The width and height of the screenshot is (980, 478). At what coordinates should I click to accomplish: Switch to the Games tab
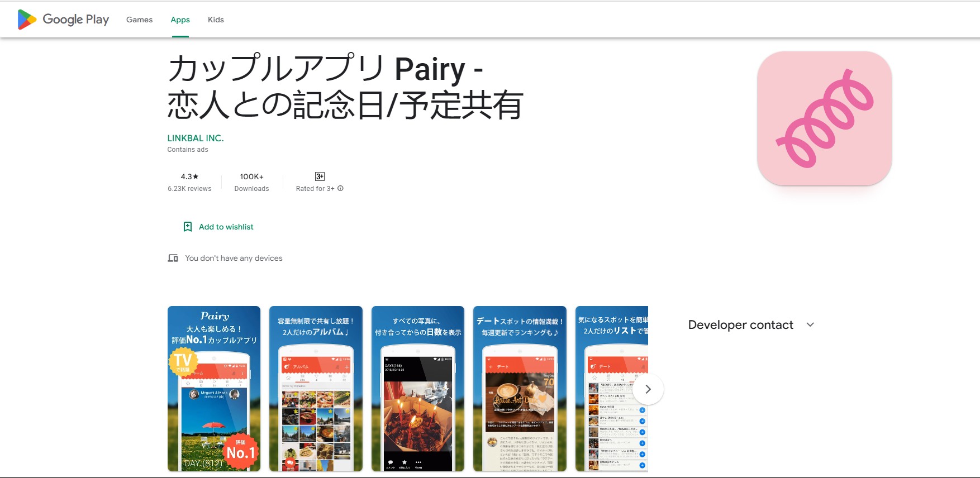[x=139, y=20]
